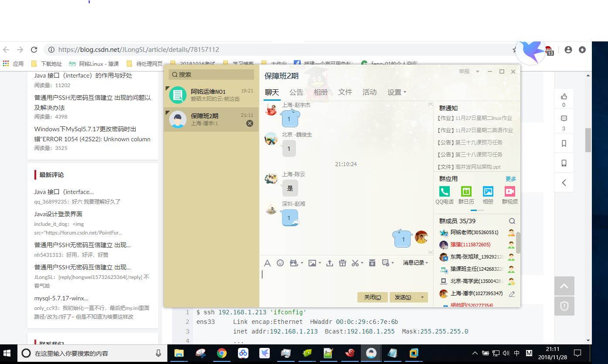Viewport: 608px width, 364px height.
Task: Show hidden system tray icons
Action: point(475,353)
